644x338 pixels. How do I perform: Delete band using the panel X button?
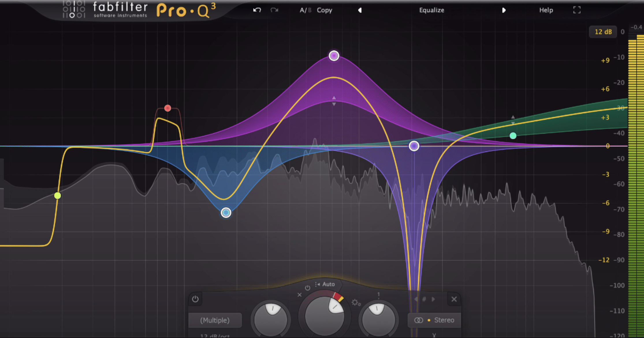click(454, 299)
